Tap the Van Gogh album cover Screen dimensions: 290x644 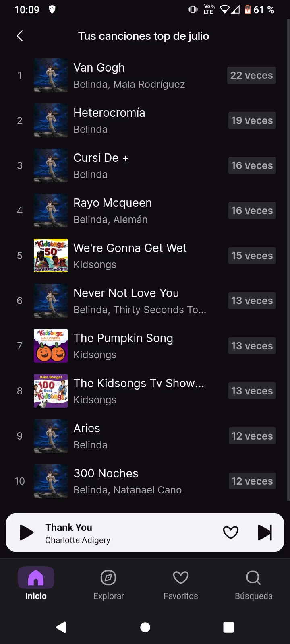51,75
